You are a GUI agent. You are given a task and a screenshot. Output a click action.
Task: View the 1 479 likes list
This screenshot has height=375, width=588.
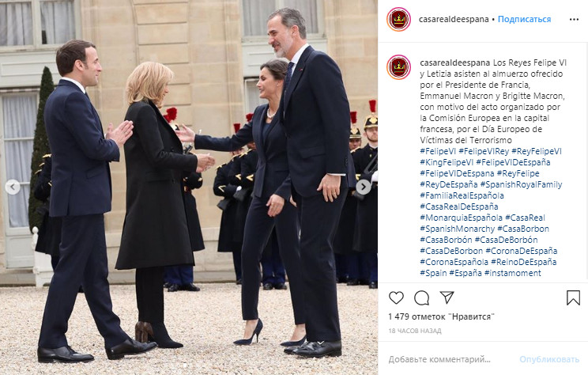[441, 316]
